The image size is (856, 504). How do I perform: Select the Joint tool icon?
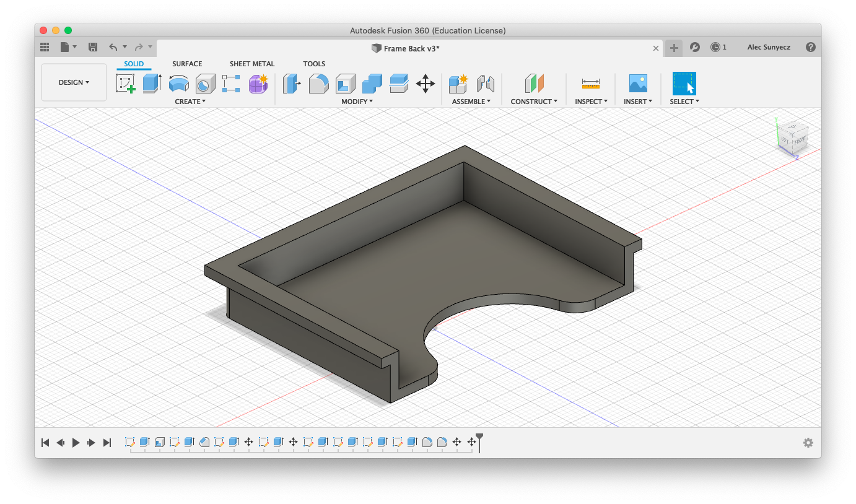485,83
